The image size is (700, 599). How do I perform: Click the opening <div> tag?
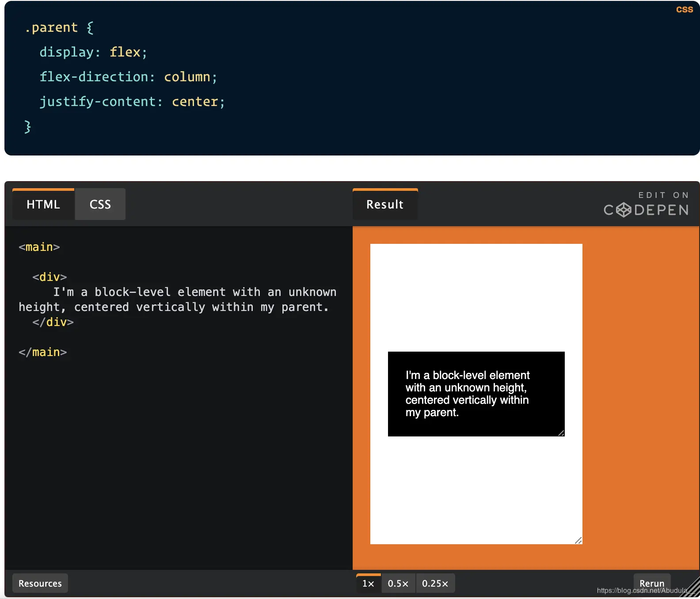point(49,277)
